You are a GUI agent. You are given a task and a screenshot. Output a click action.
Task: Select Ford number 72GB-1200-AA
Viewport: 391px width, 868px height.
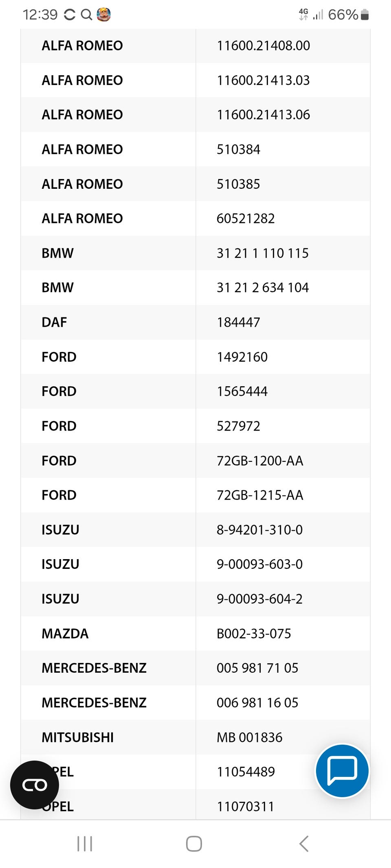(260, 461)
